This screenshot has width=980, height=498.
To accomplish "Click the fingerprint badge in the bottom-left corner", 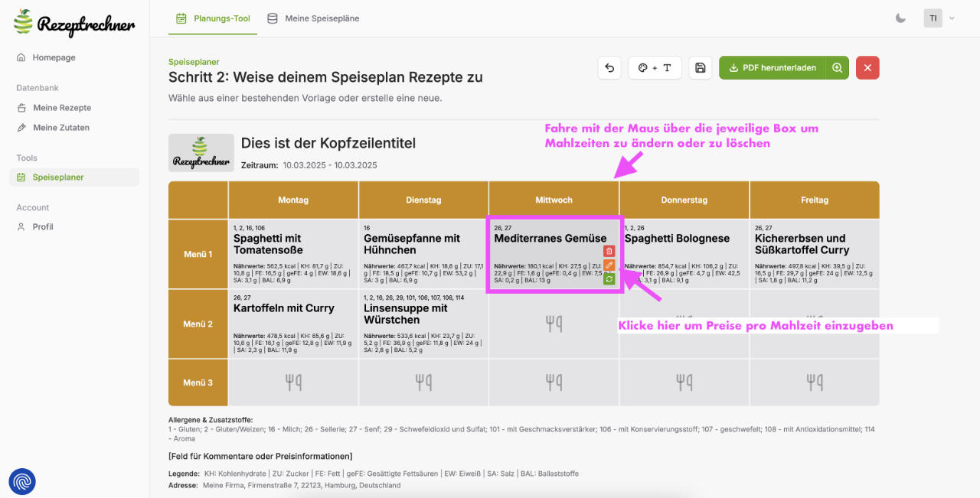I will coord(22,481).
